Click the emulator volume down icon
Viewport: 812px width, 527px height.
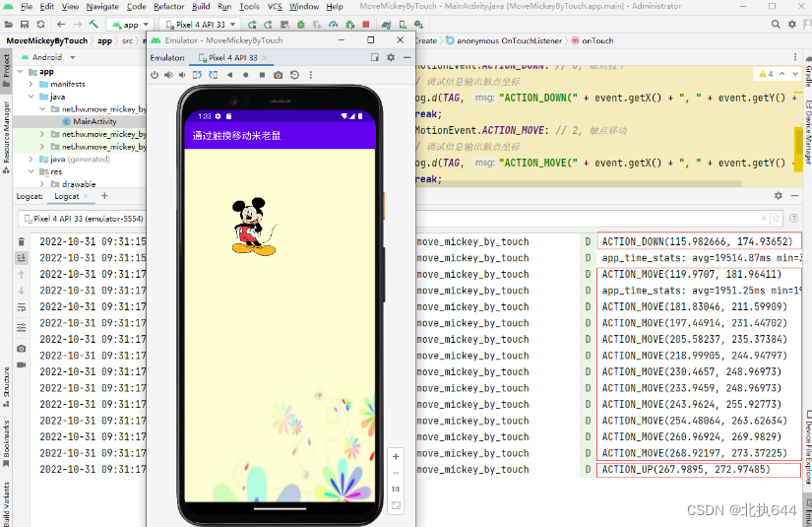tap(182, 75)
